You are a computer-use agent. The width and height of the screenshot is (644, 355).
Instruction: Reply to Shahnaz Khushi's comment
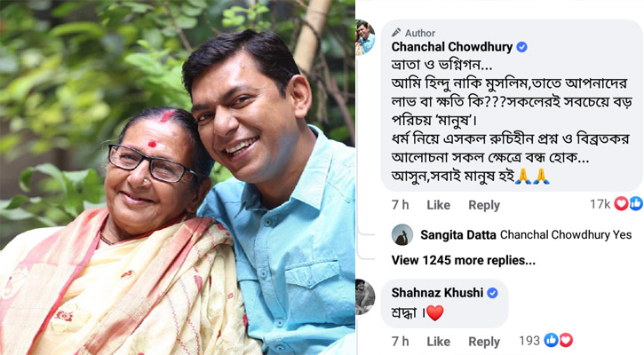coord(484,342)
